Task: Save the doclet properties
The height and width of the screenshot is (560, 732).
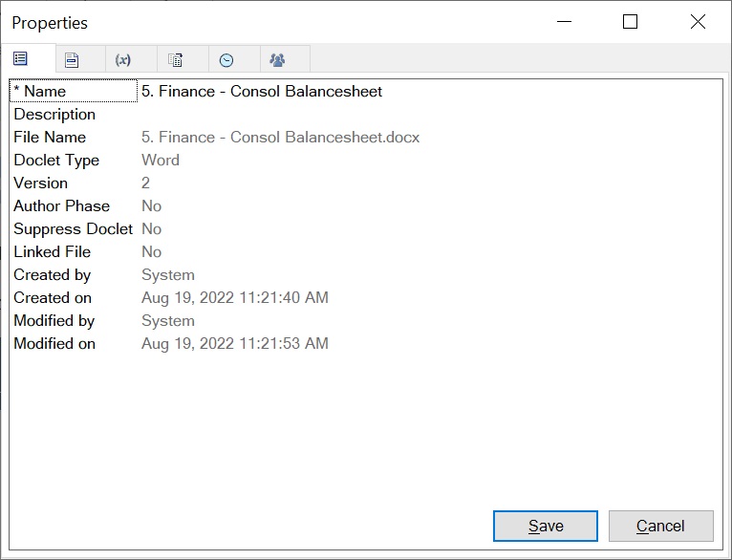Action: 546,526
